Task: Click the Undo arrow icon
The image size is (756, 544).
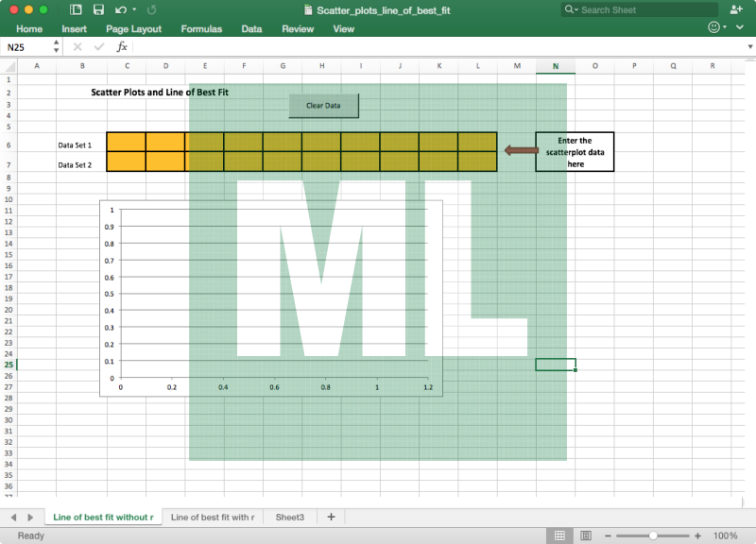Action: (120, 9)
